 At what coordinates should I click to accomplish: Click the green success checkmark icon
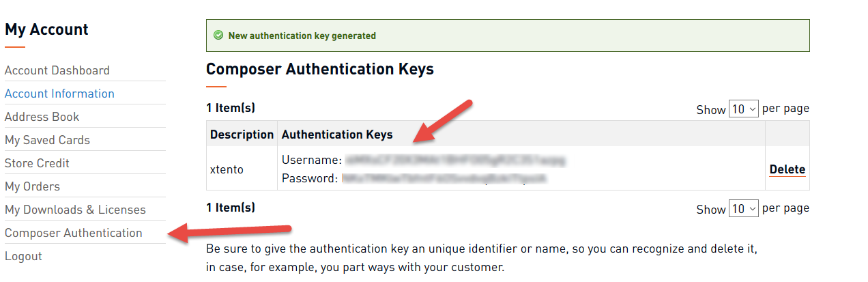[x=218, y=36]
